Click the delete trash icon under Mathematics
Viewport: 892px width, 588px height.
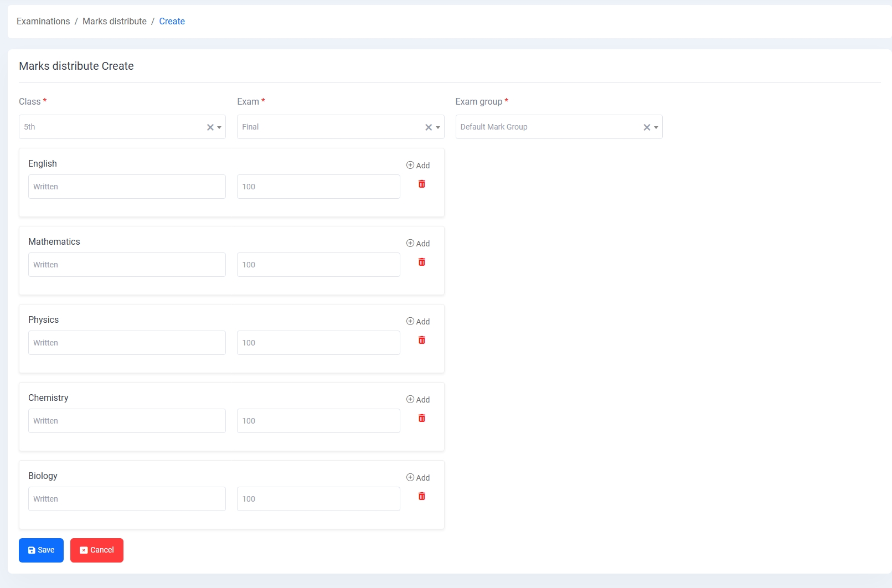coord(422,262)
